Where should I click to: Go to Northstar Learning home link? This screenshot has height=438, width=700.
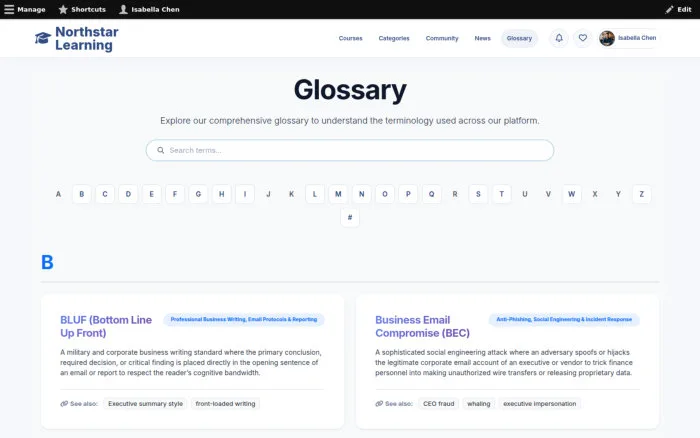coord(87,38)
